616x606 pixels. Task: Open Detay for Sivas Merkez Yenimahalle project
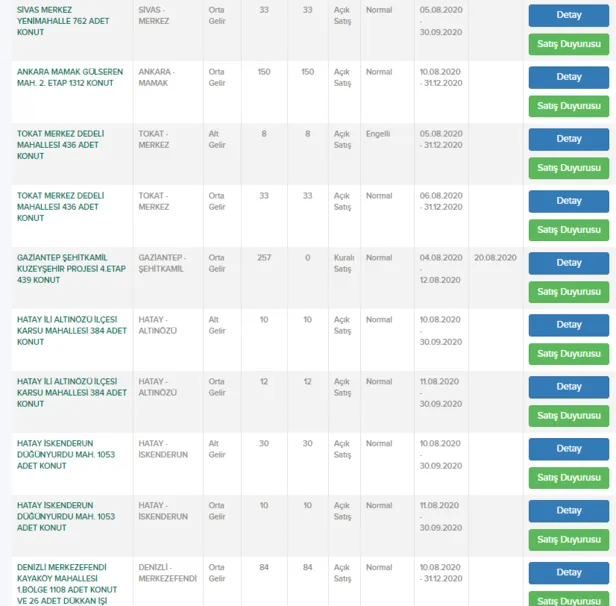568,15
